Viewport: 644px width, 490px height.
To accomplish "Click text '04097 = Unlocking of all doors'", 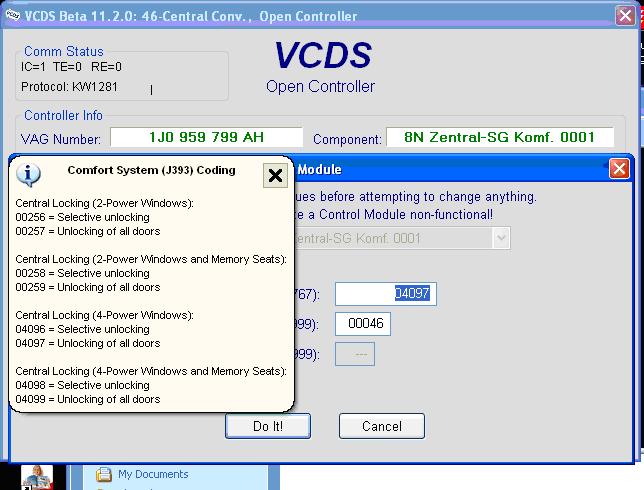I will [88, 343].
